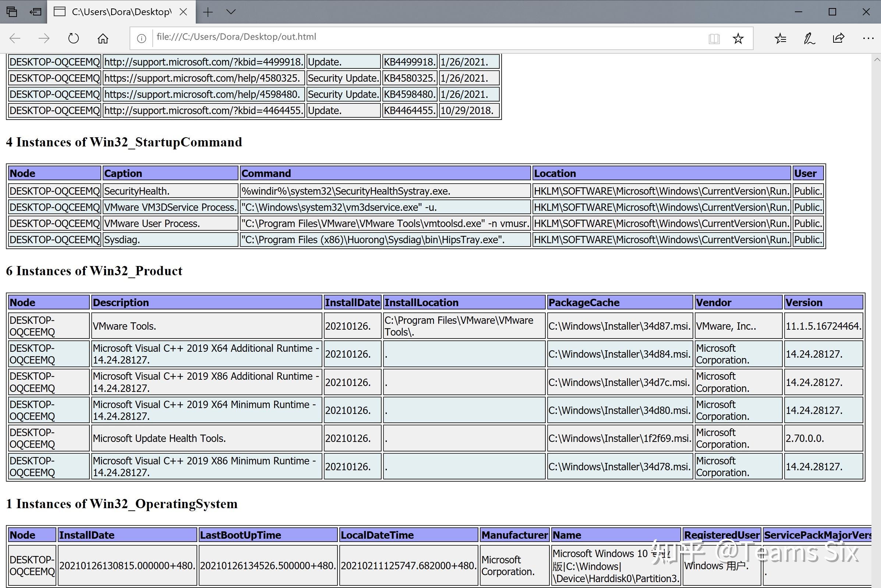Image resolution: width=881 pixels, height=588 pixels.
Task: Go to Home page icon
Action: tap(103, 38)
